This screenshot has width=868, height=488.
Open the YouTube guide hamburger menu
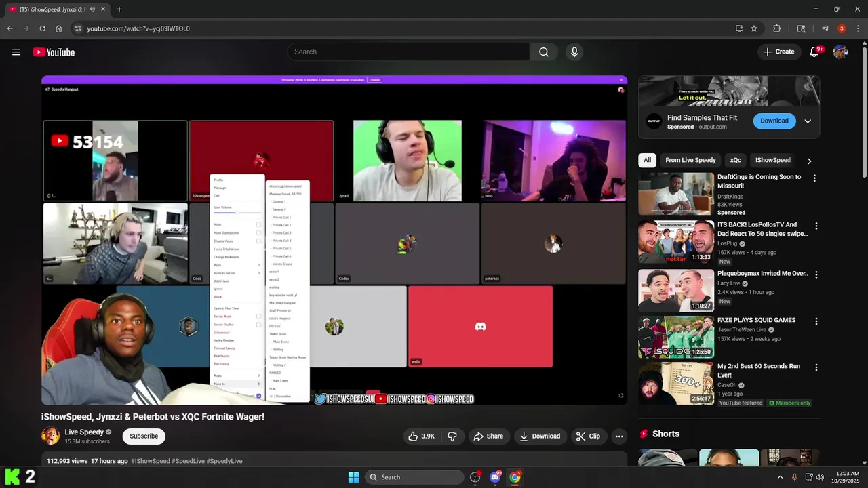tap(16, 52)
